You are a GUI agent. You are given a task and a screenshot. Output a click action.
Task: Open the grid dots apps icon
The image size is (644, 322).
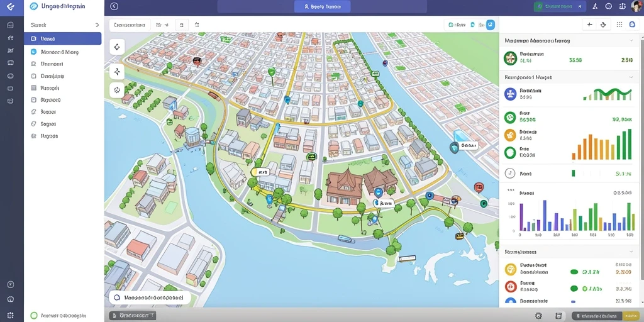619,25
